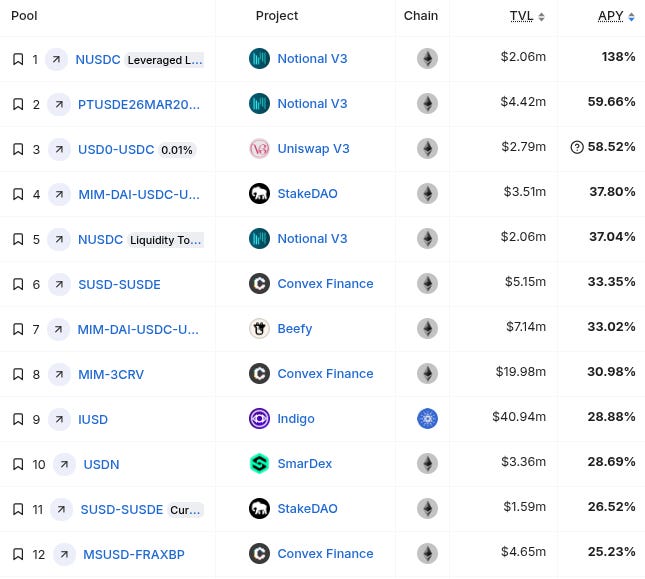Open external link arrow for MSUSD-FRAXBP

click(x=64, y=554)
